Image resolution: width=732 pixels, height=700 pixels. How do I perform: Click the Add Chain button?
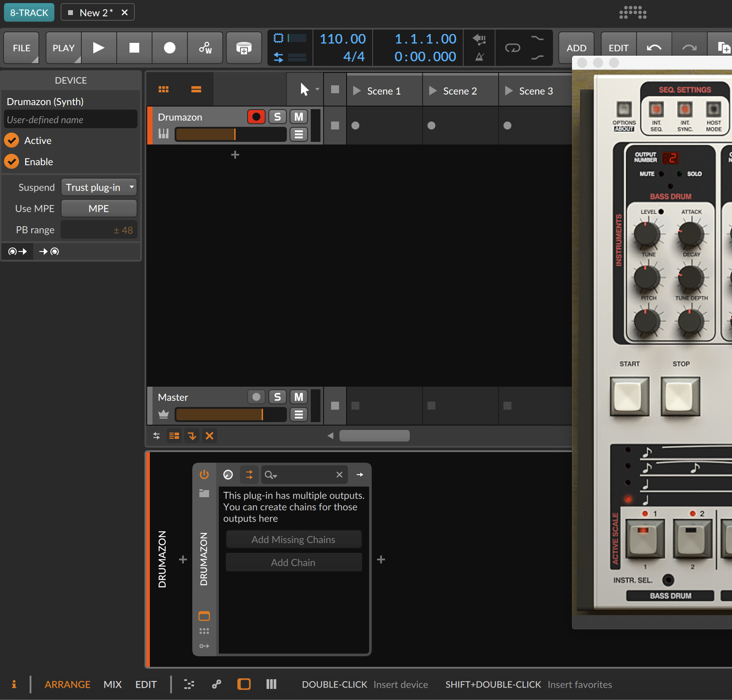294,563
